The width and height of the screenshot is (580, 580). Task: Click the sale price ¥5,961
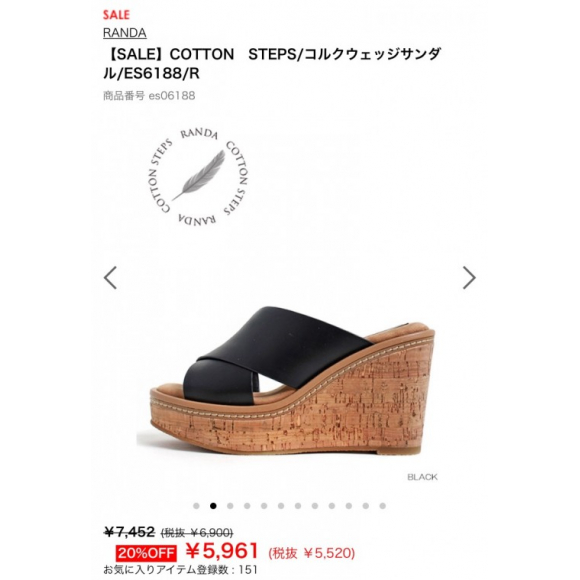click(x=221, y=551)
